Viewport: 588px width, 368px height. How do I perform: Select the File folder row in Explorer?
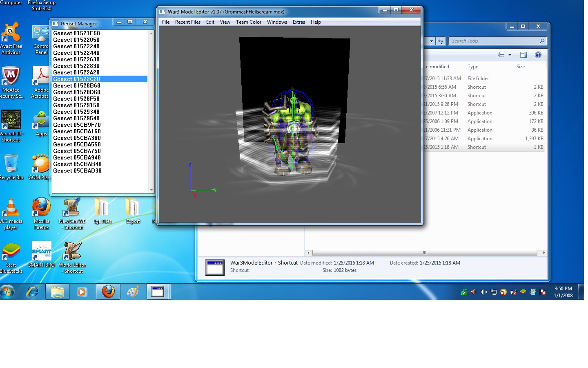click(485, 79)
